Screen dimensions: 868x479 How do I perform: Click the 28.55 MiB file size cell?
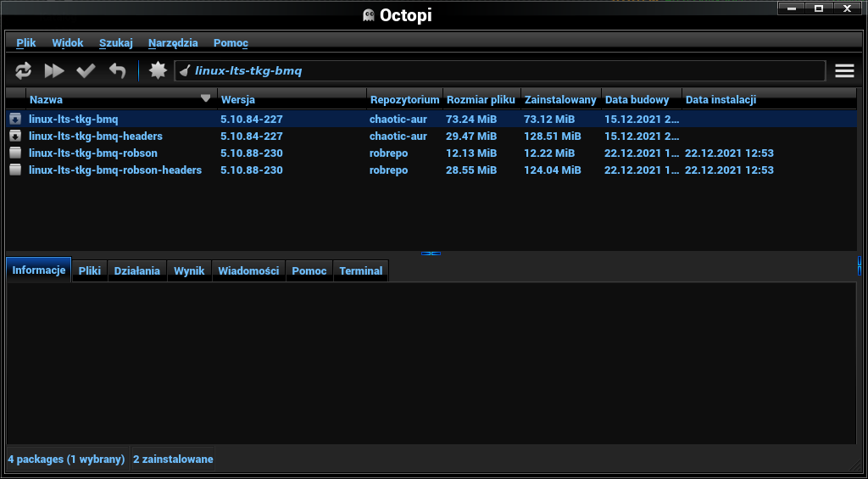click(x=471, y=170)
